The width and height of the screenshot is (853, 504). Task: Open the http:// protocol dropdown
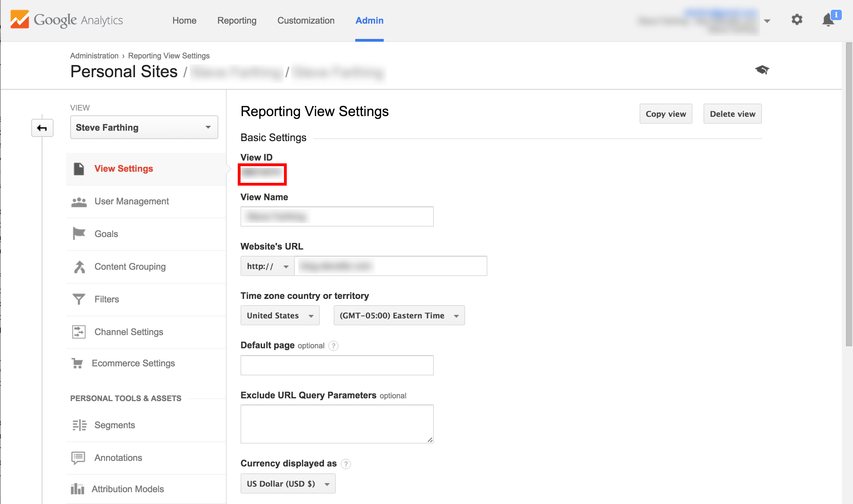click(267, 266)
